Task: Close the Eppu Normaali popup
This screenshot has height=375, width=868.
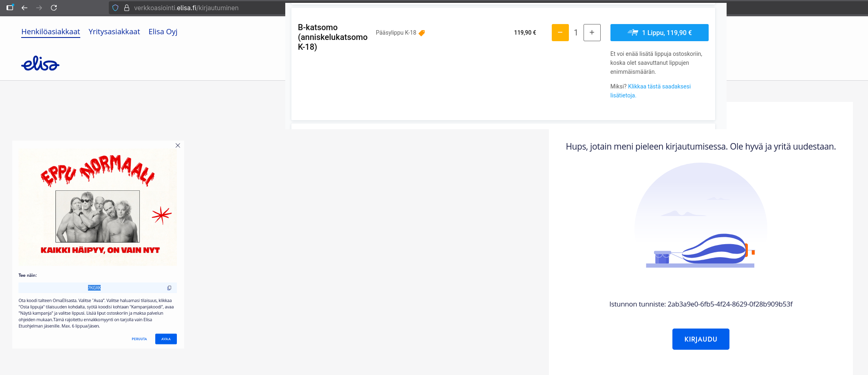Action: 178,146
